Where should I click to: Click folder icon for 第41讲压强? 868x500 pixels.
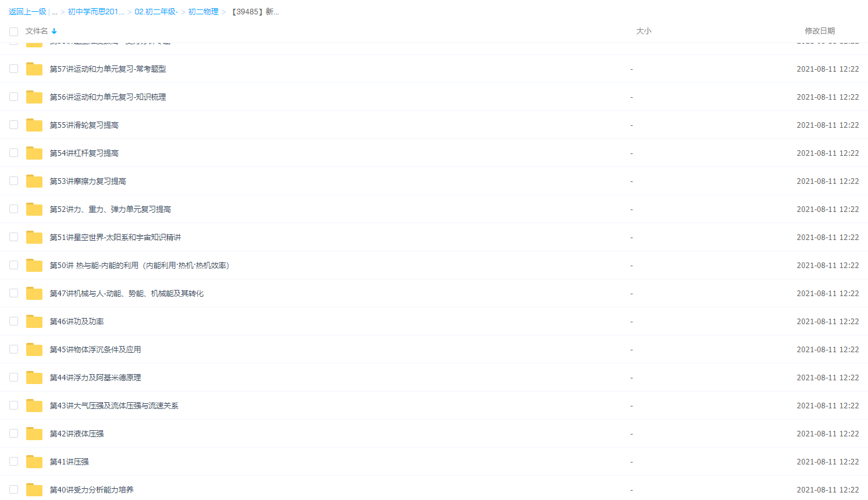coord(34,462)
